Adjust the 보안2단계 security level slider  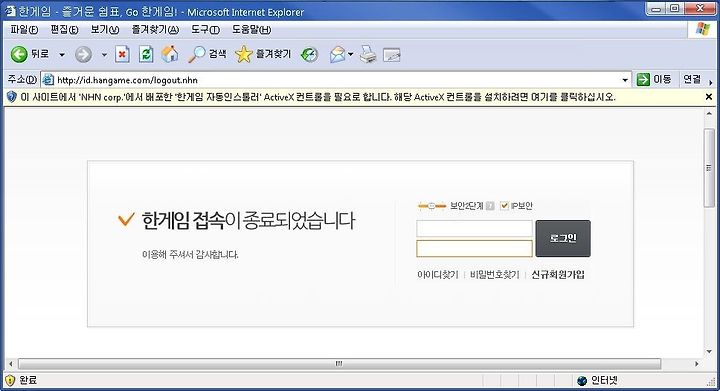(432, 206)
